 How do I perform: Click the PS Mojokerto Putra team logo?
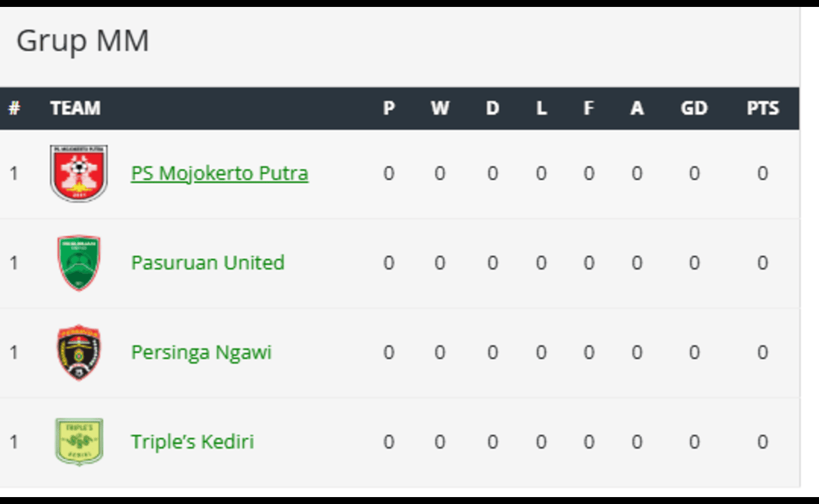tap(79, 173)
